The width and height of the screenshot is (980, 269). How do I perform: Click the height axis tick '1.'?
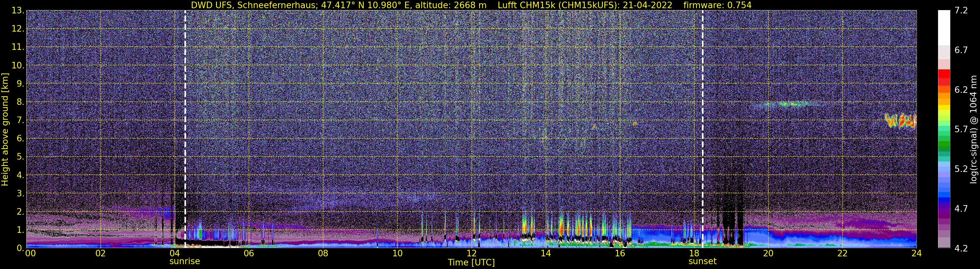20,230
